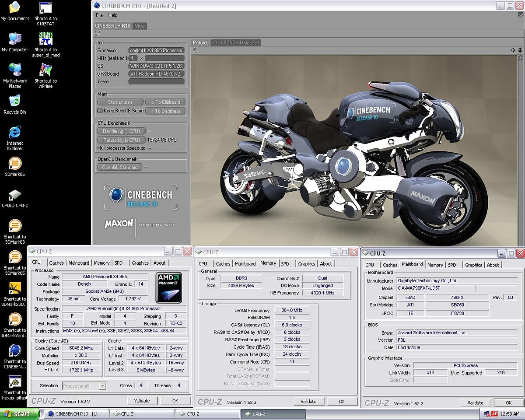Viewport: 525px width, 420px height.
Task: Open the Shortcut to CINEBENCH desktop icon
Action: click(x=15, y=357)
